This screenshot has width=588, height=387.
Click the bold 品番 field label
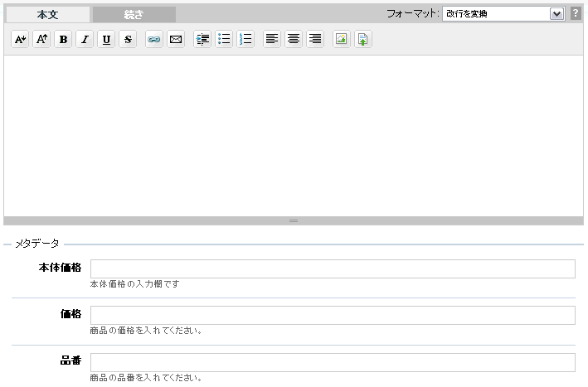pos(70,360)
